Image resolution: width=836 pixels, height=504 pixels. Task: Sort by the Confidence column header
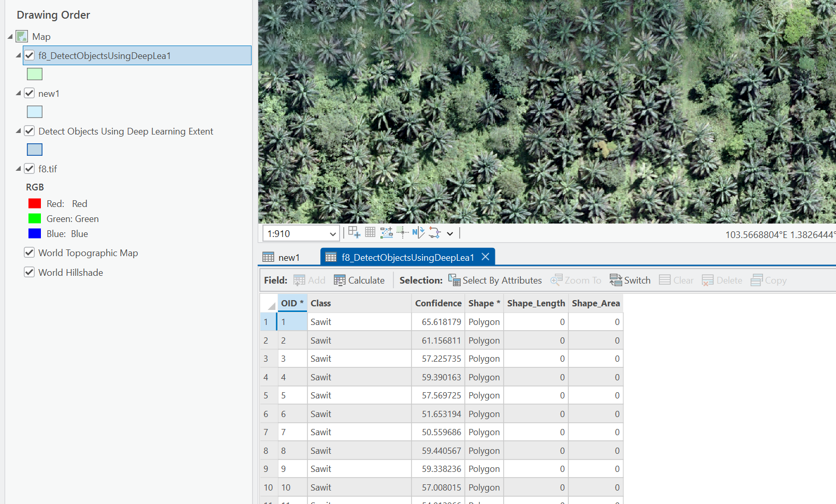pyautogui.click(x=438, y=303)
